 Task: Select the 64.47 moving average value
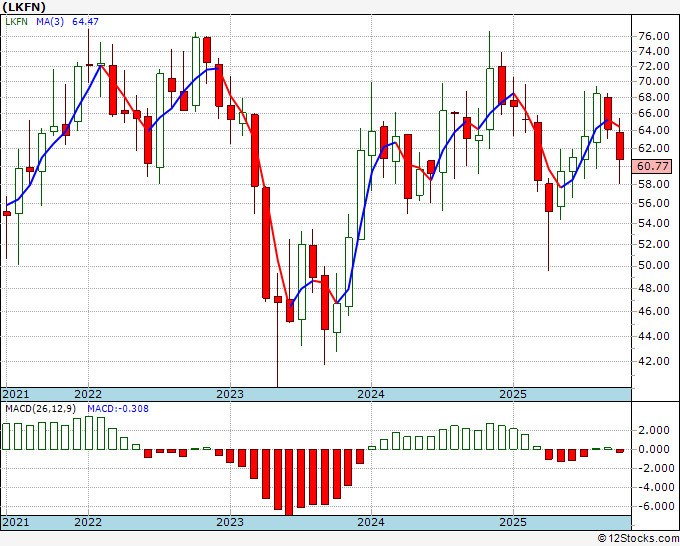pos(85,21)
